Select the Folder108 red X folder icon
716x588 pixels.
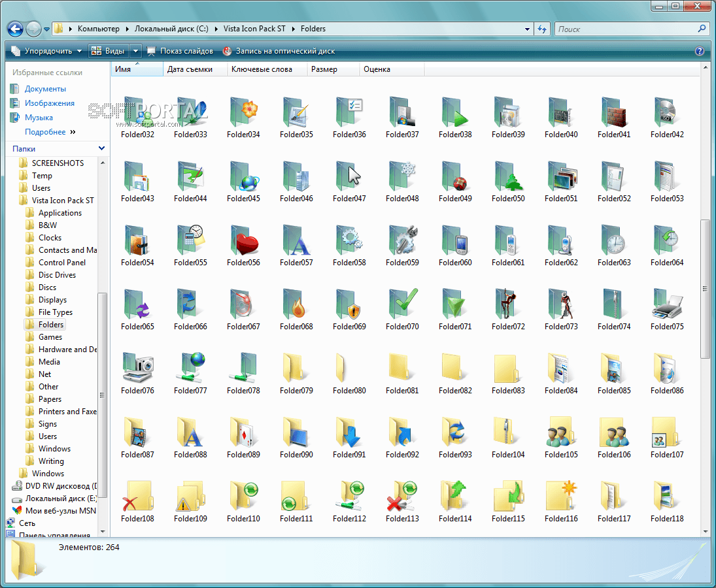coord(137,495)
